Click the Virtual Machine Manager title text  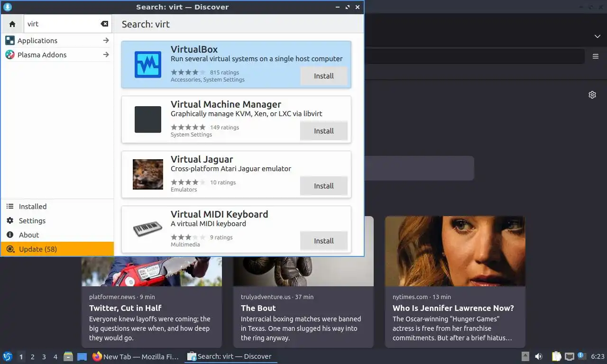226,104
